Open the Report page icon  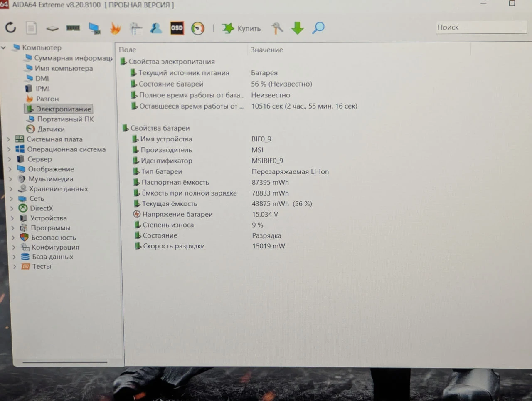point(31,28)
